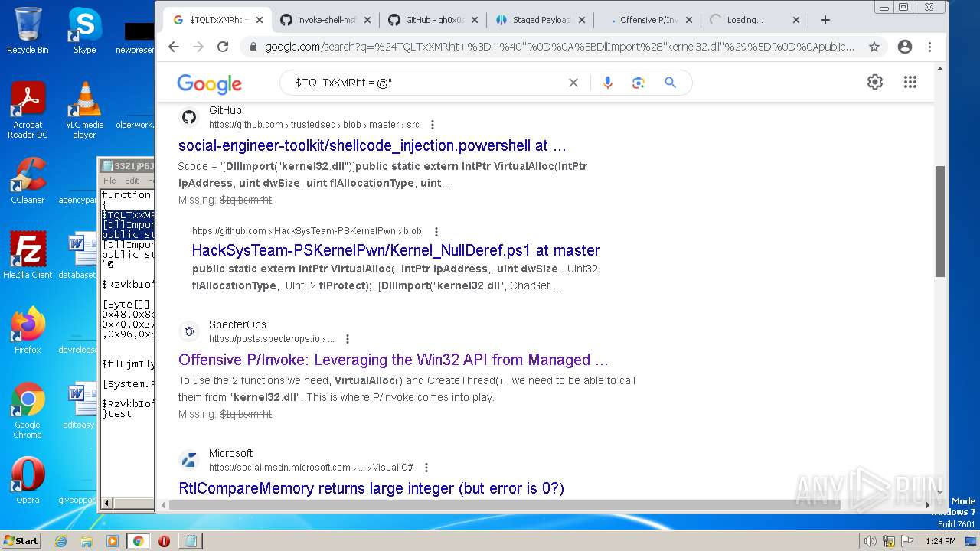980x551 pixels.
Task: Open Offensive P/Invoke SpecterOps result
Action: click(394, 360)
